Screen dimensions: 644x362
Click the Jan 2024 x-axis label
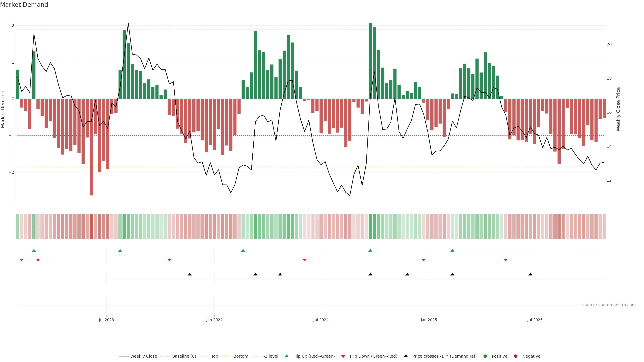point(214,320)
